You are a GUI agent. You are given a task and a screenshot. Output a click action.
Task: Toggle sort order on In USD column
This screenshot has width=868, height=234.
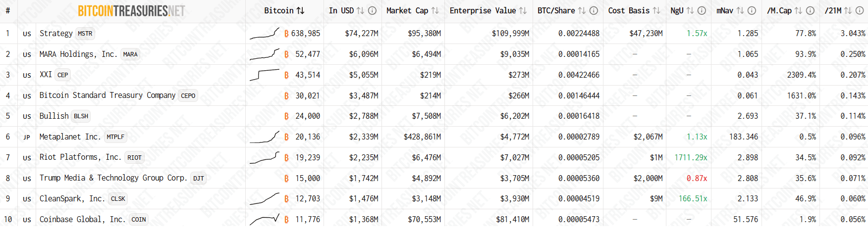[x=360, y=10]
